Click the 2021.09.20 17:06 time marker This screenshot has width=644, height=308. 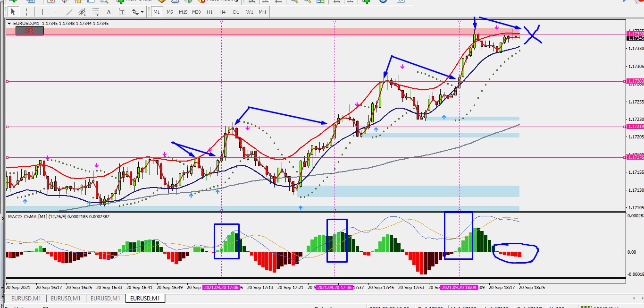[x=221, y=287]
